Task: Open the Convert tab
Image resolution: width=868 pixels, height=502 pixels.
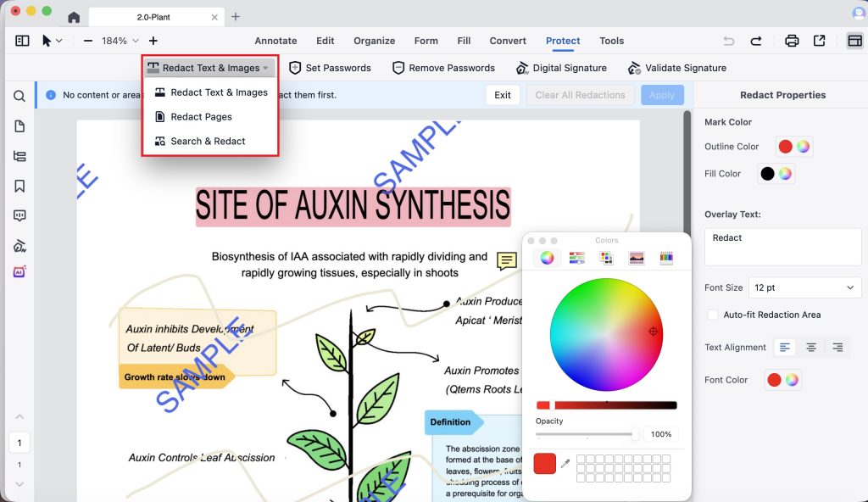Action: [508, 41]
